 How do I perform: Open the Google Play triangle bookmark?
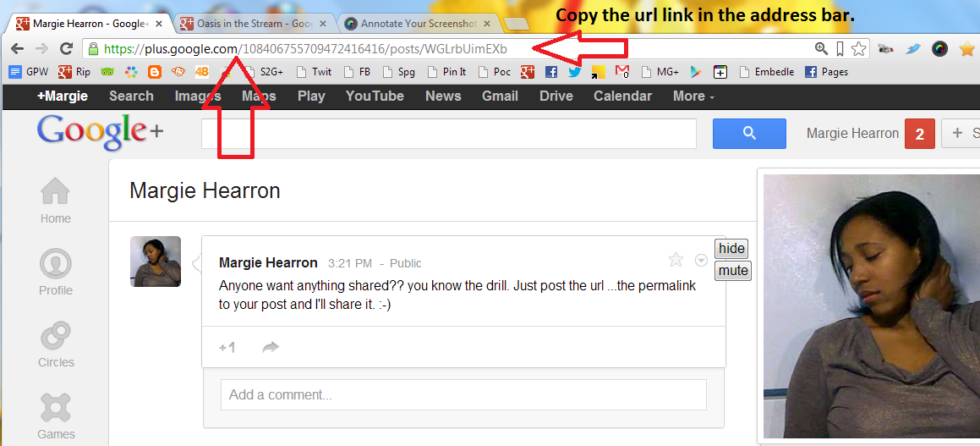pyautogui.click(x=696, y=72)
